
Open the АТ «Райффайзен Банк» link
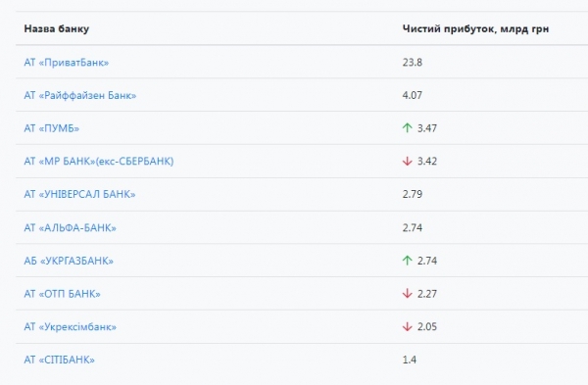click(x=80, y=95)
